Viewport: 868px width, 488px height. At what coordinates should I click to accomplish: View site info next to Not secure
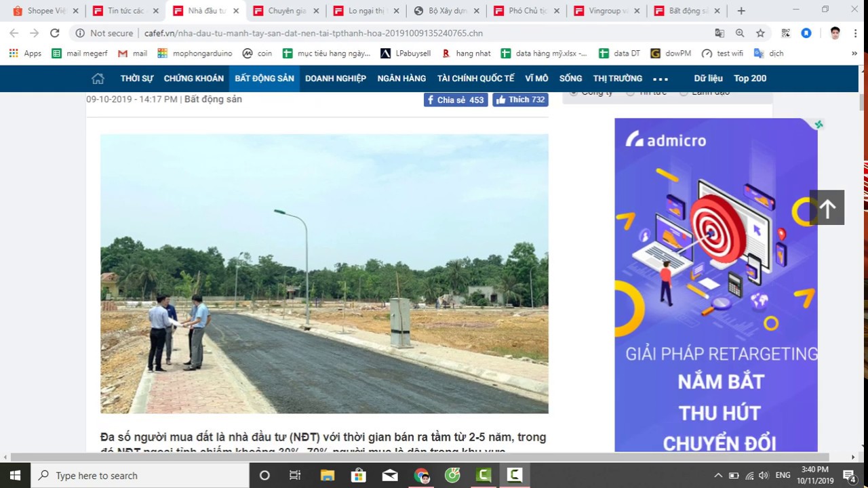[x=80, y=33]
